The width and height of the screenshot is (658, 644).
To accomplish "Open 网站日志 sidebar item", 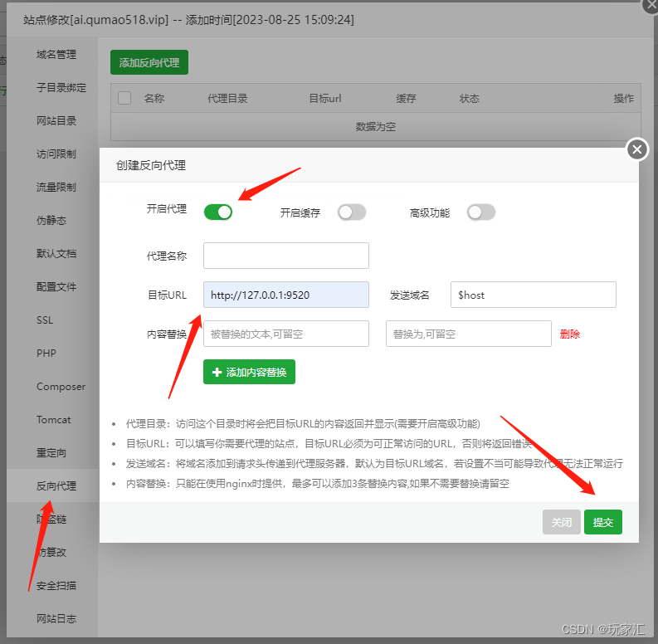I will coord(56,619).
